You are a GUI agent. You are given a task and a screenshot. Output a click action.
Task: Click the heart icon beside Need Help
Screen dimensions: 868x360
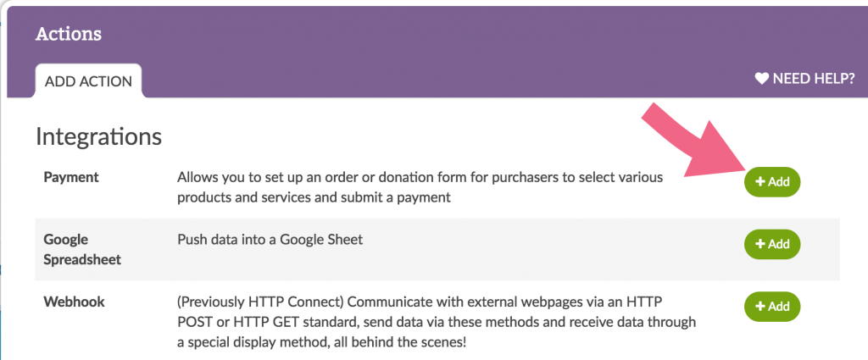[x=761, y=79]
